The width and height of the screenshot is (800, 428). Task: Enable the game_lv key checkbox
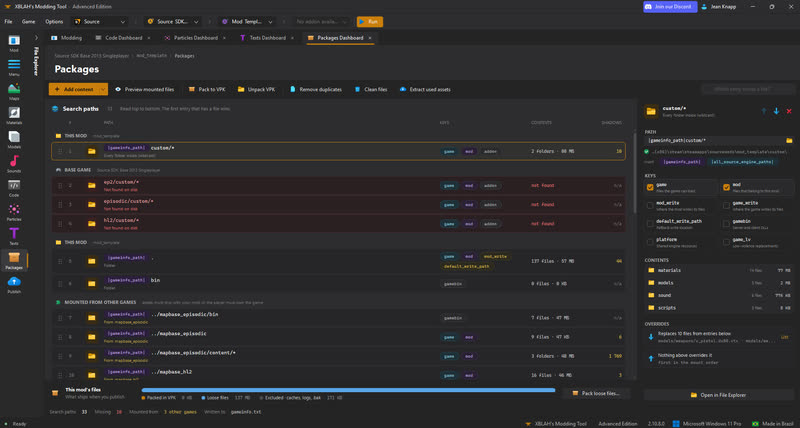pos(726,242)
